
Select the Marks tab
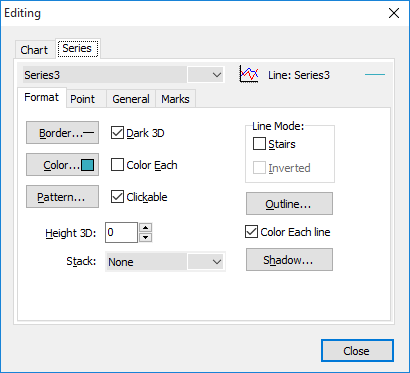[x=175, y=99]
